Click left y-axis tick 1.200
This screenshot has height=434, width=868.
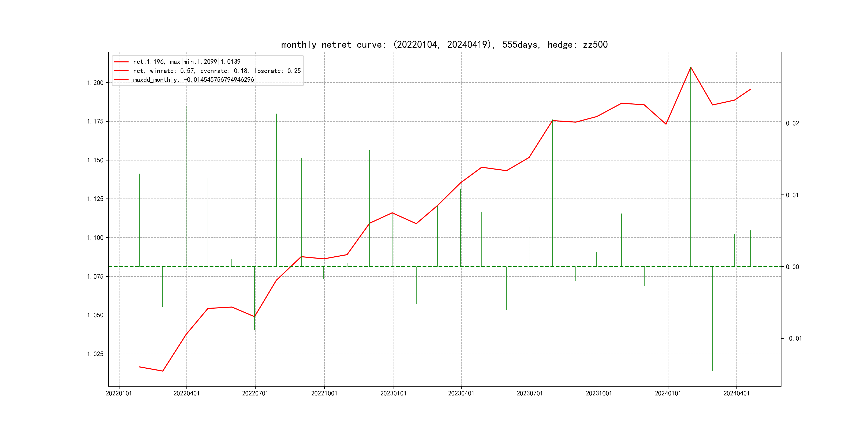coord(95,83)
